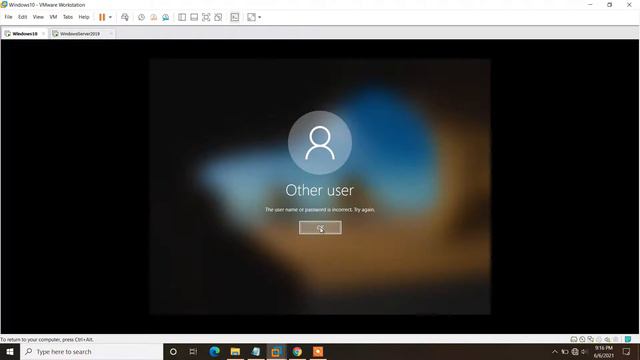Click the sound card status icon
Viewport: 640px width, 360px height.
607,339
